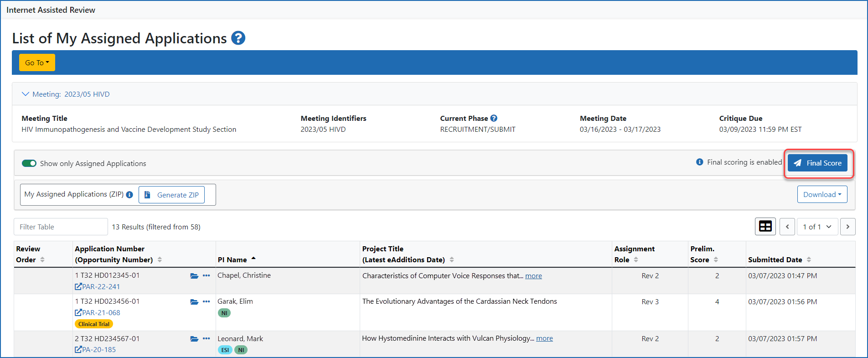Click critique due date 03/09/2023 11:59 PM EST
Viewport: 868px width, 358px height.
pyautogui.click(x=760, y=130)
